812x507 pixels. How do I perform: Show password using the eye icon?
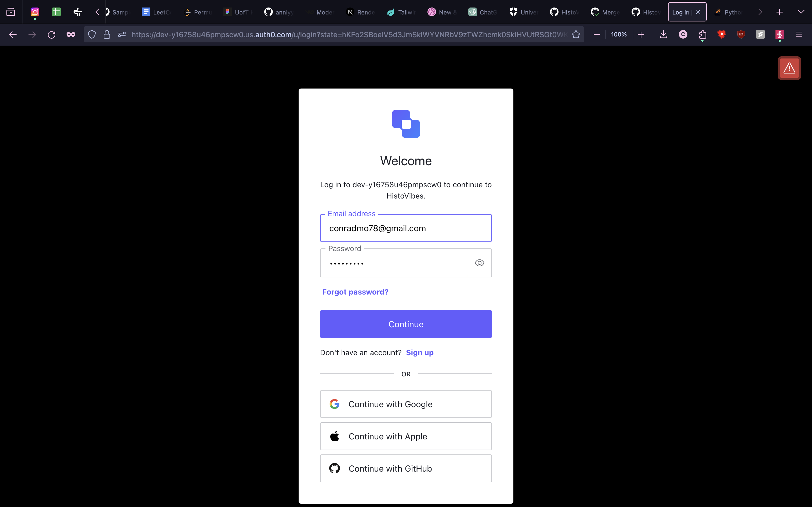(x=479, y=263)
